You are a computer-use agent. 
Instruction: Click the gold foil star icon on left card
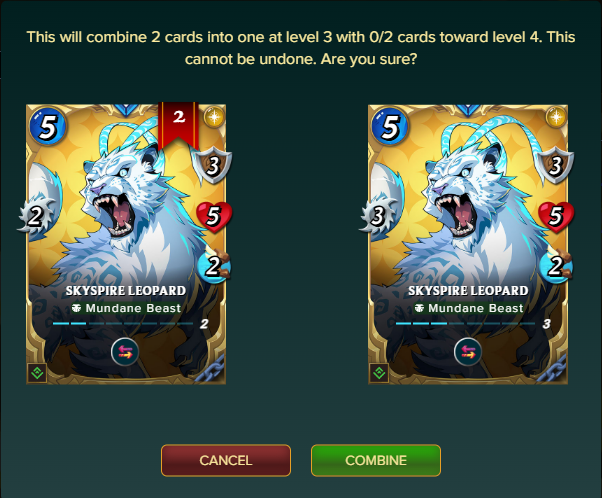click(214, 117)
